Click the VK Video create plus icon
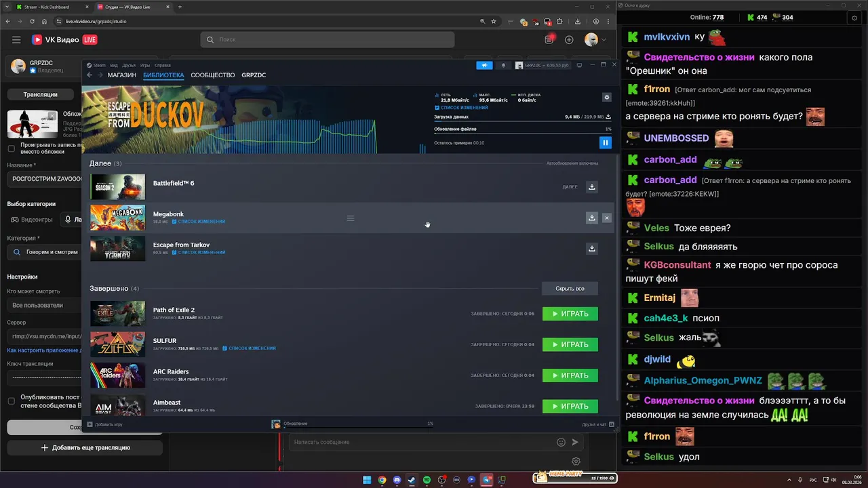The width and height of the screenshot is (868, 488). [569, 40]
